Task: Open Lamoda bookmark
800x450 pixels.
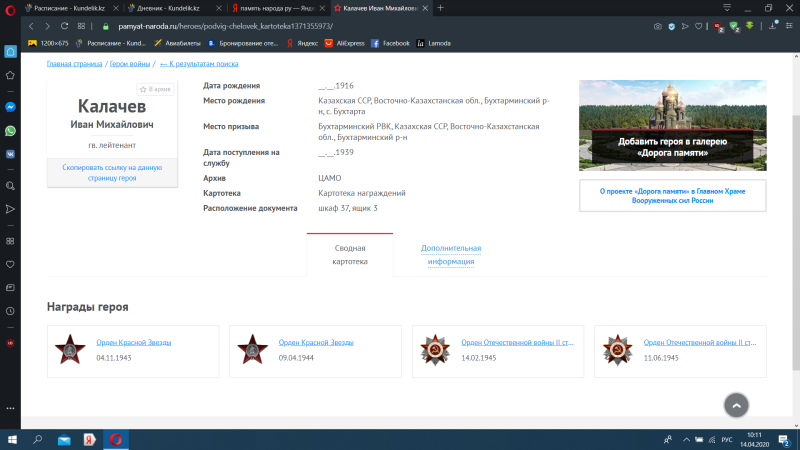Action: point(434,43)
